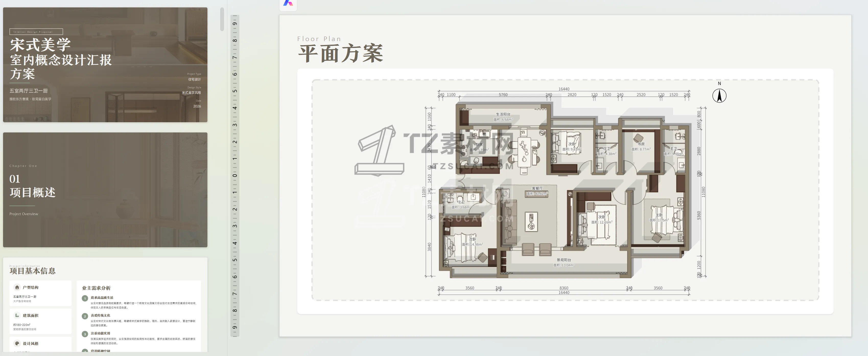The width and height of the screenshot is (868, 356).
Task: Click the number 1 badge for 追求高品质生活
Action: pyautogui.click(x=85, y=298)
